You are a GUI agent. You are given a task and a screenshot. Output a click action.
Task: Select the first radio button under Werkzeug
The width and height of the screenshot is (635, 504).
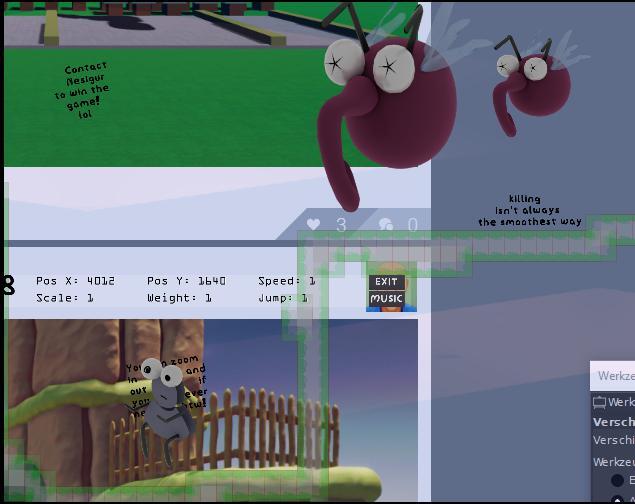[x=618, y=481]
